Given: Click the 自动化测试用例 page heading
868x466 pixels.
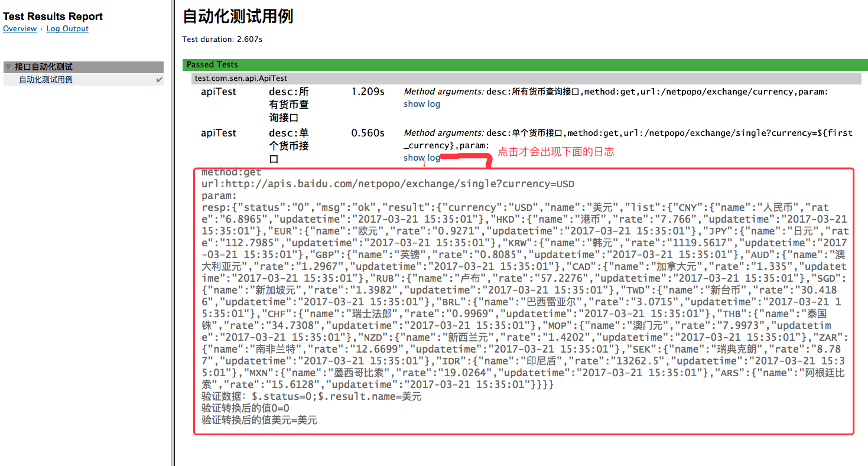Looking at the screenshot, I should (238, 16).
